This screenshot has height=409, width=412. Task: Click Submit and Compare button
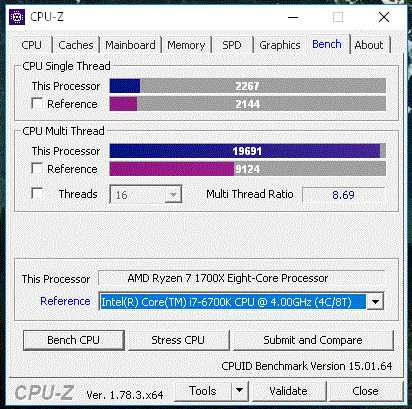pyautogui.click(x=313, y=340)
